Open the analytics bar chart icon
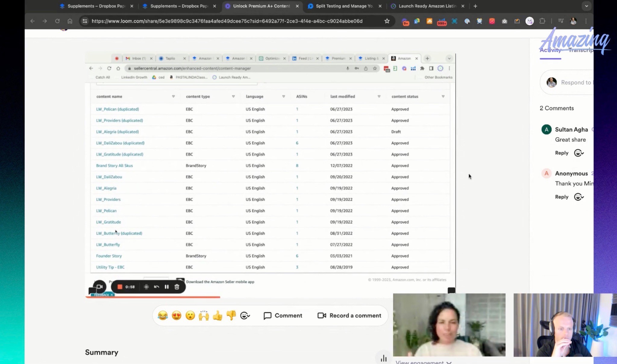Viewport: 617px width, 364px height. [x=384, y=358]
